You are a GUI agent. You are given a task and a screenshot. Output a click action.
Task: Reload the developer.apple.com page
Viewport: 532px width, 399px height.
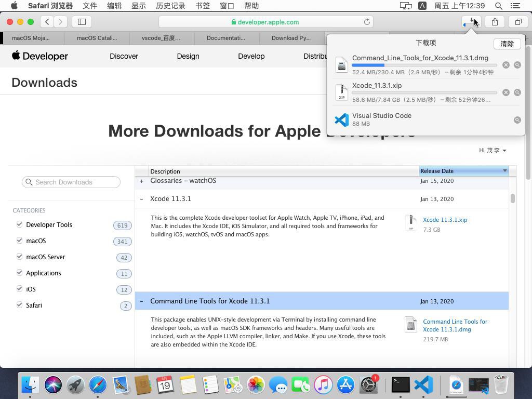click(x=367, y=22)
